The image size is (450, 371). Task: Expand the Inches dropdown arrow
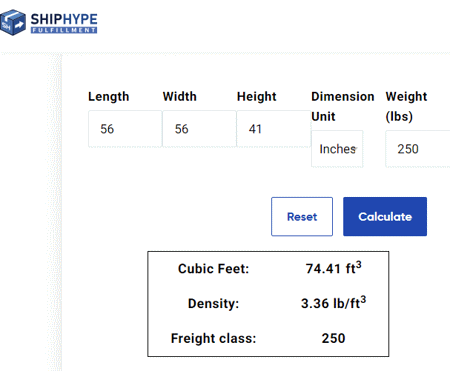pyautogui.click(x=356, y=149)
